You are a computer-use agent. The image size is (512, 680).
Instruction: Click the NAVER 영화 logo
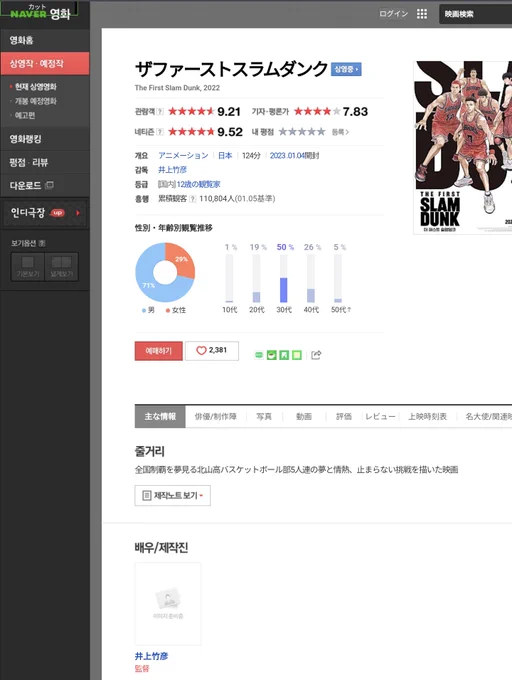39,13
